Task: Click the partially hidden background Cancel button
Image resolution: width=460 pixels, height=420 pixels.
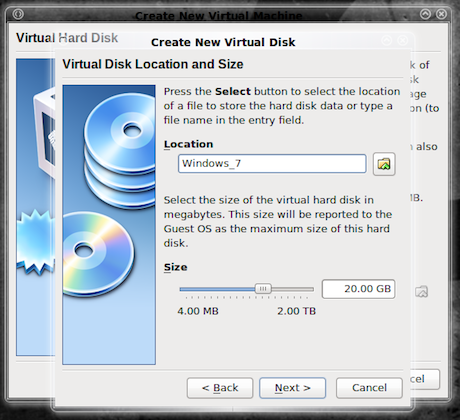Action: click(x=425, y=379)
